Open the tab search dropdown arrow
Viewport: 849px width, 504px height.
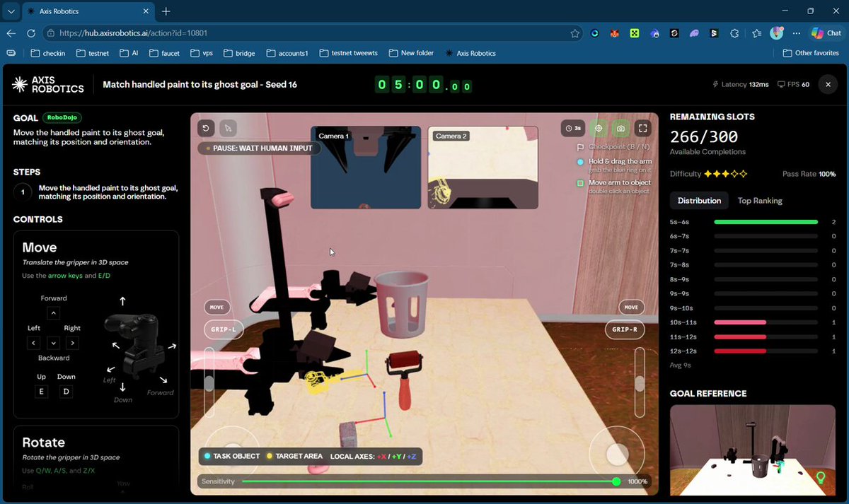[x=11, y=11]
